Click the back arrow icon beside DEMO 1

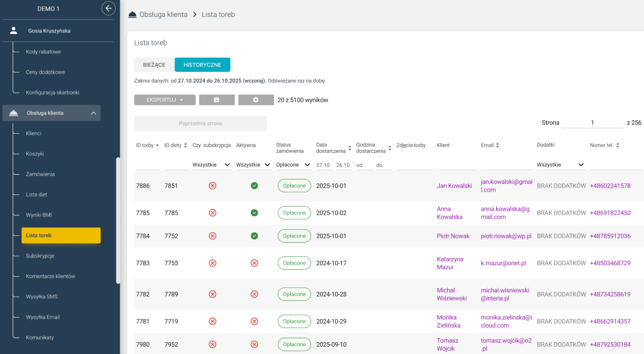[109, 8]
